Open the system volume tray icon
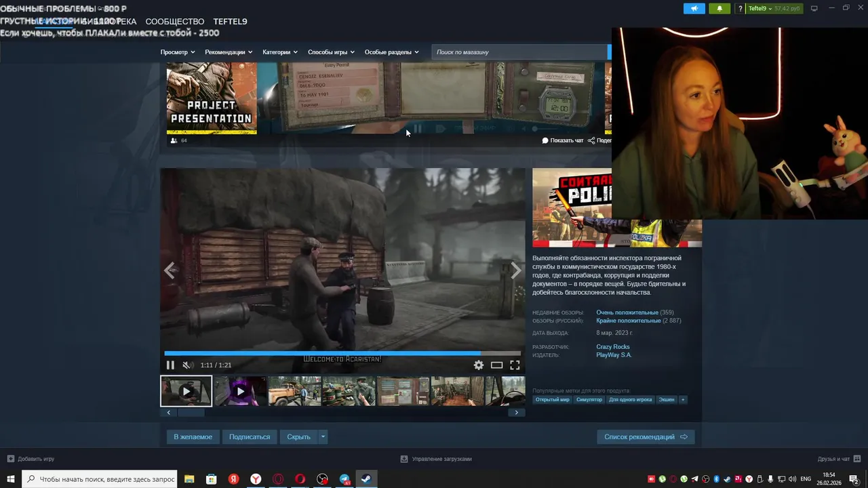 click(793, 479)
